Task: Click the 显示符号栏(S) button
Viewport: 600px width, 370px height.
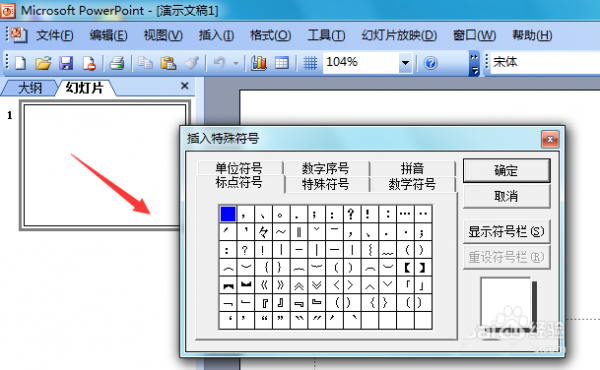Action: [506, 231]
